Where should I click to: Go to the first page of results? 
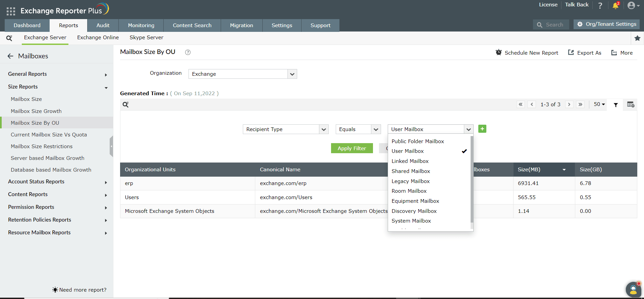coord(521,105)
